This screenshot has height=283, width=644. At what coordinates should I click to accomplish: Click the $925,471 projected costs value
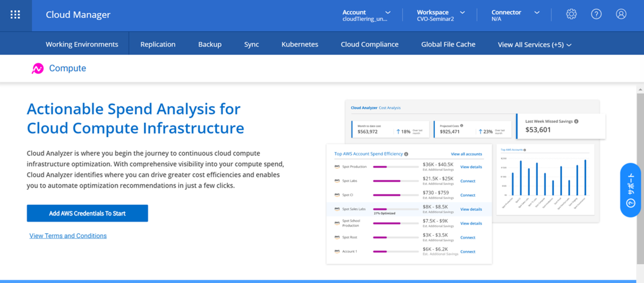tap(450, 131)
